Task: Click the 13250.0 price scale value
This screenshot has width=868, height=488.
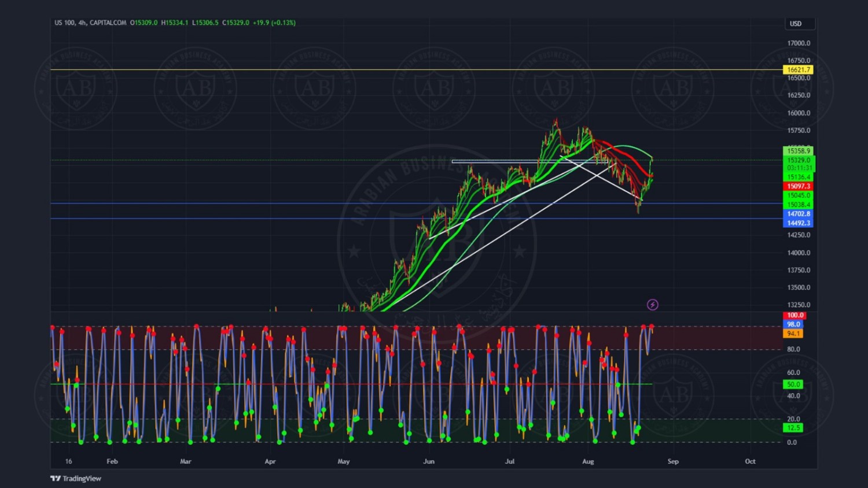Action: (799, 305)
